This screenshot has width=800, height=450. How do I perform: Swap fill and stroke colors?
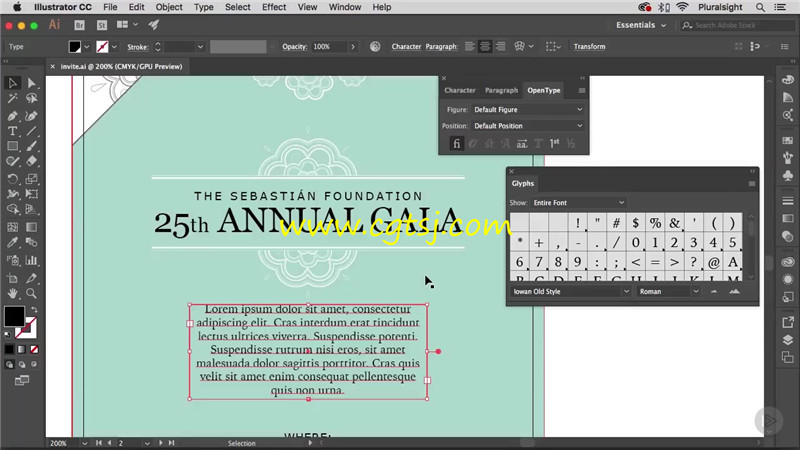point(34,310)
